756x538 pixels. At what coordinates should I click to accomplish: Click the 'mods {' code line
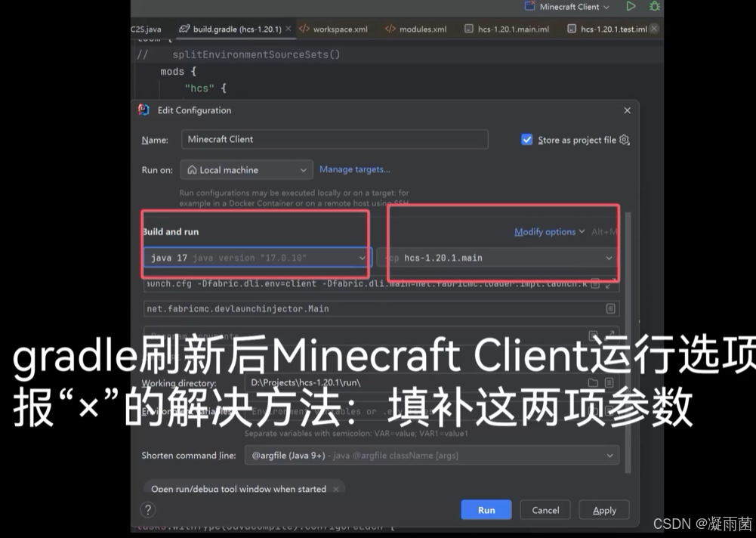tap(178, 72)
